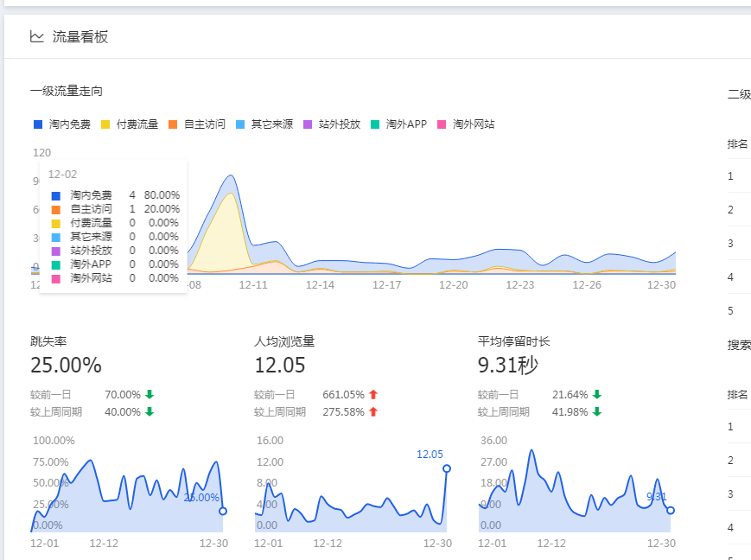
Task: Click the 一级流量走向 heading
Action: pos(67,91)
